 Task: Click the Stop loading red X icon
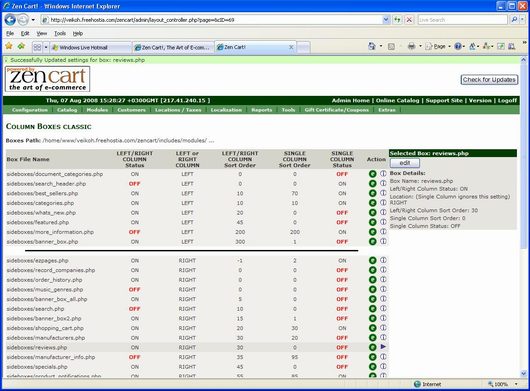409,20
